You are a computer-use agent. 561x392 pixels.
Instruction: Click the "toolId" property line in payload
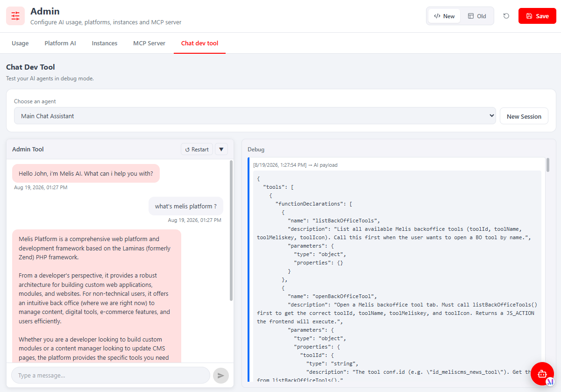click(317, 355)
